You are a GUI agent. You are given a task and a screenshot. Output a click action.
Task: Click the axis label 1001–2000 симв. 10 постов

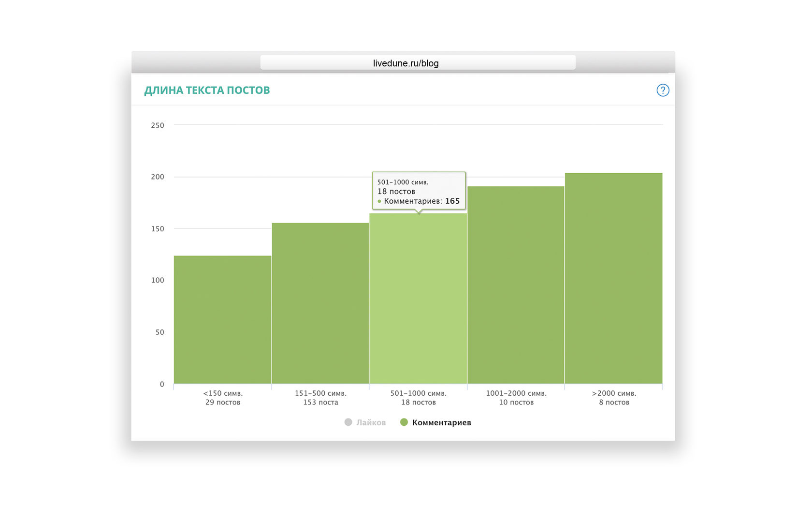click(516, 398)
